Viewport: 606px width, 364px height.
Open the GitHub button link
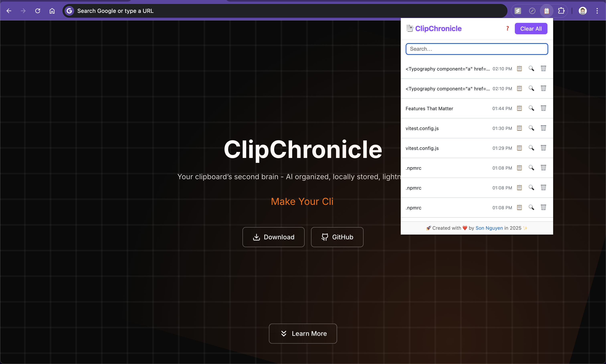pos(337,237)
